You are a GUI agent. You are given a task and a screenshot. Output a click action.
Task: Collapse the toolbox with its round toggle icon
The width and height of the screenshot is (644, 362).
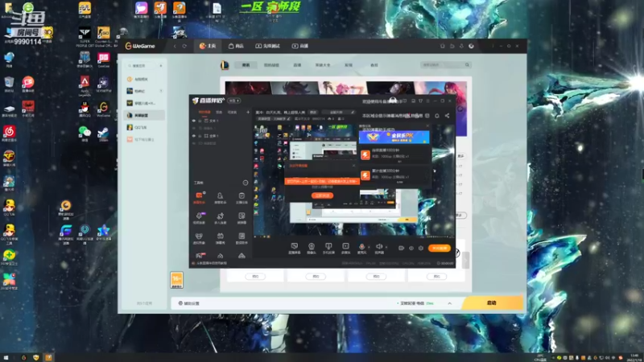tap(246, 183)
